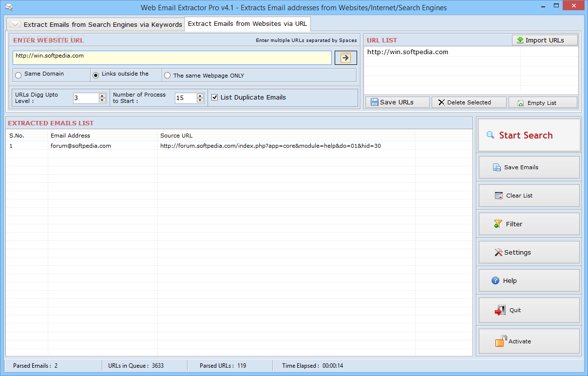Image resolution: width=588 pixels, height=376 pixels.
Task: Toggle the List Duplicate Emails checkbox
Action: [215, 97]
